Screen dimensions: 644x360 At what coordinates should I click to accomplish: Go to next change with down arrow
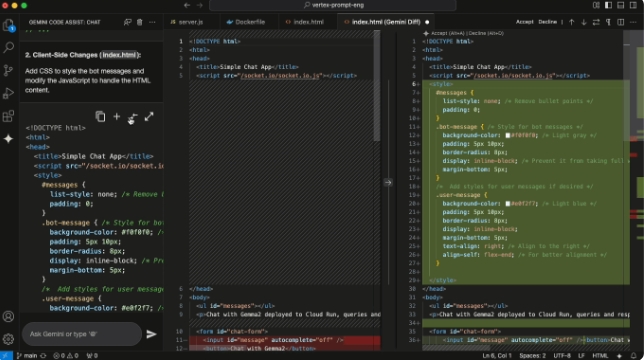584,22
